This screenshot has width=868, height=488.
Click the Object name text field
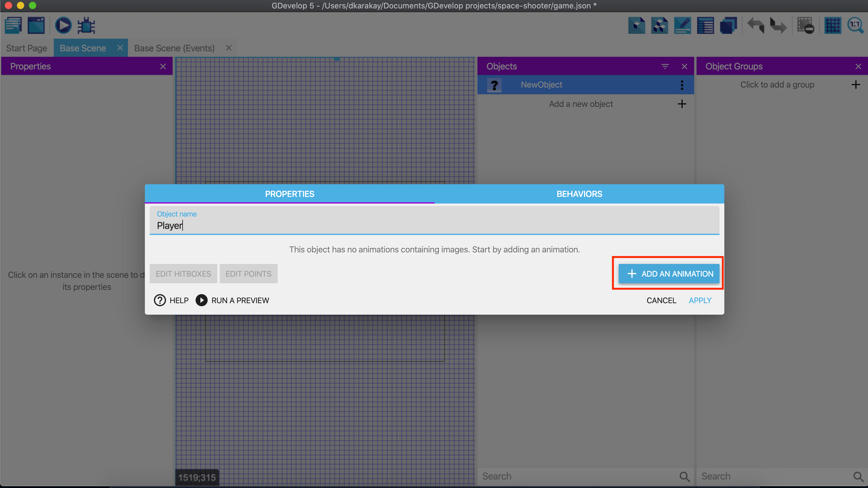[x=434, y=225]
